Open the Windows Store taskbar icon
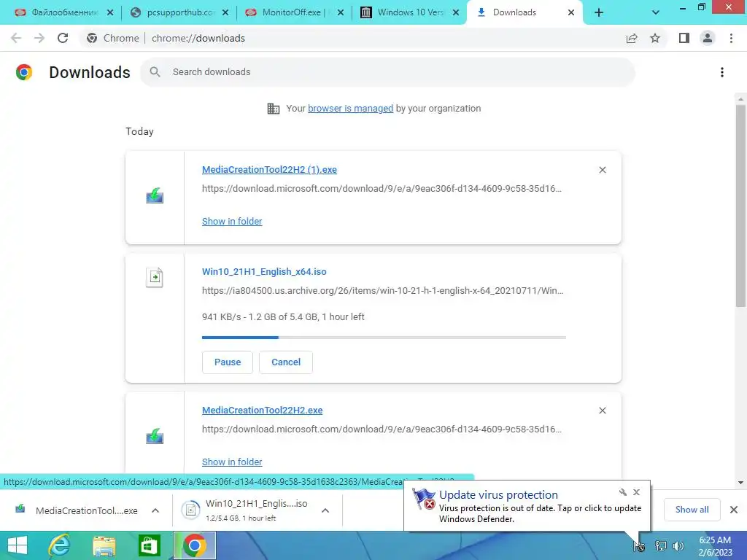Screen dimensions: 747x560 (x=149, y=545)
